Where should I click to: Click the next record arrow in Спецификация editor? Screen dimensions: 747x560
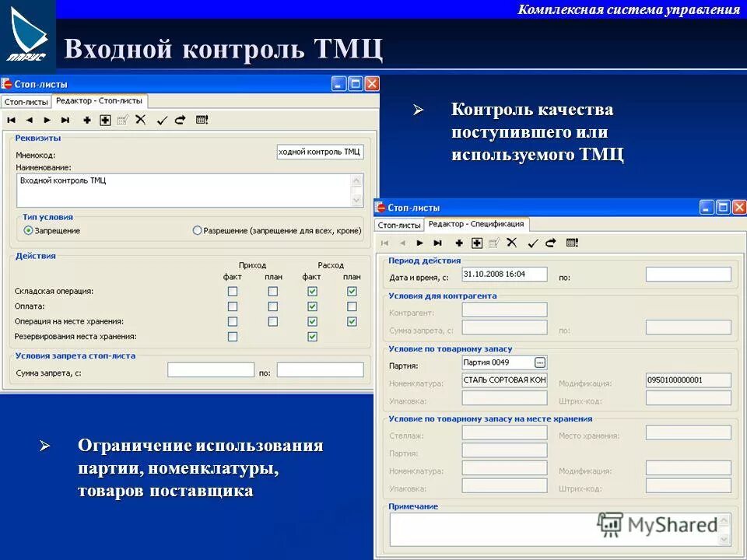point(420,243)
